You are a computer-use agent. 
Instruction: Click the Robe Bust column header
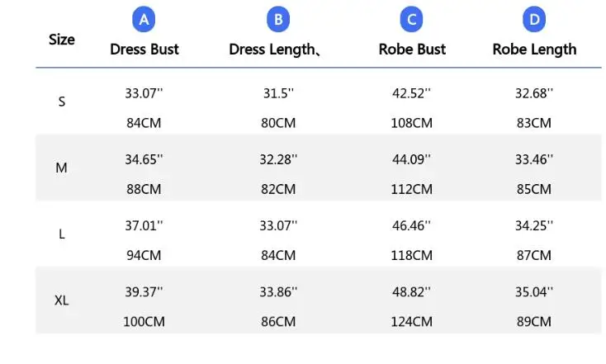[x=412, y=50]
